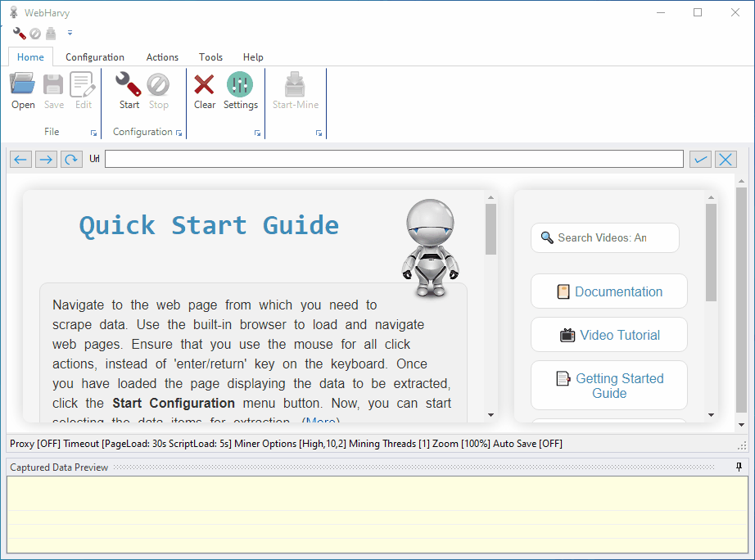The height and width of the screenshot is (560, 755).
Task: Reload the browser page
Action: click(x=71, y=160)
